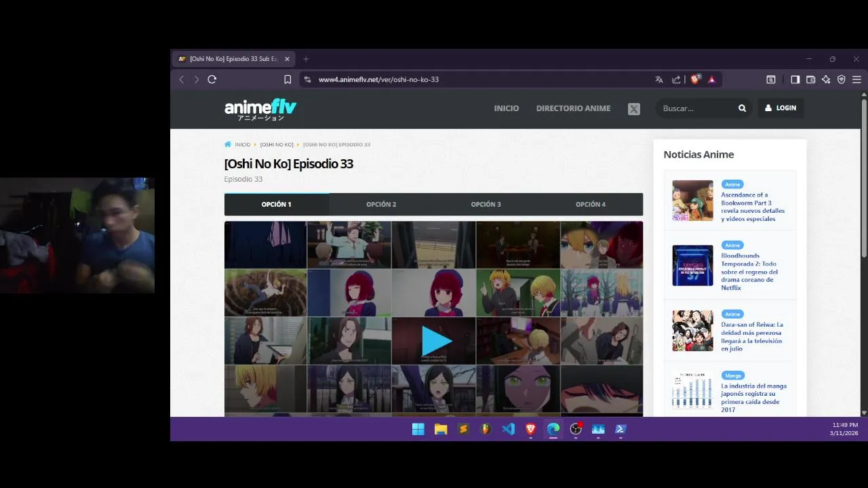
Task: Click the Brave VPN shield icon
Action: 842,79
